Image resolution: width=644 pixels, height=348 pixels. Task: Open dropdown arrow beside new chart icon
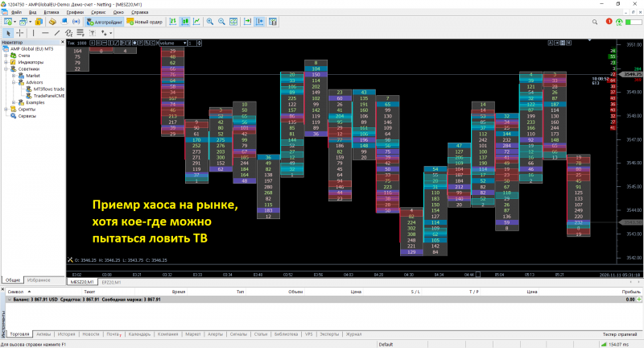coord(14,22)
